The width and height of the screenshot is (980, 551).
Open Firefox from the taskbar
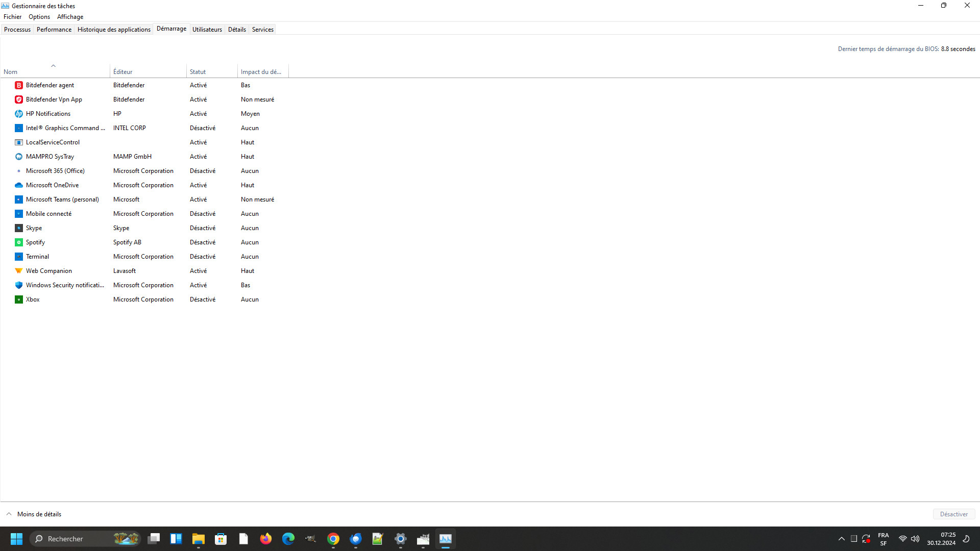tap(265, 539)
